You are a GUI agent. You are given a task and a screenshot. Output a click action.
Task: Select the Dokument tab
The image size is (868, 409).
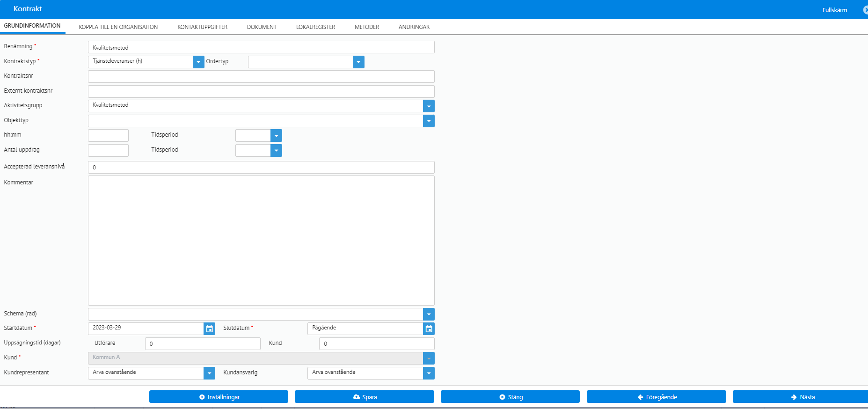pyautogui.click(x=262, y=27)
